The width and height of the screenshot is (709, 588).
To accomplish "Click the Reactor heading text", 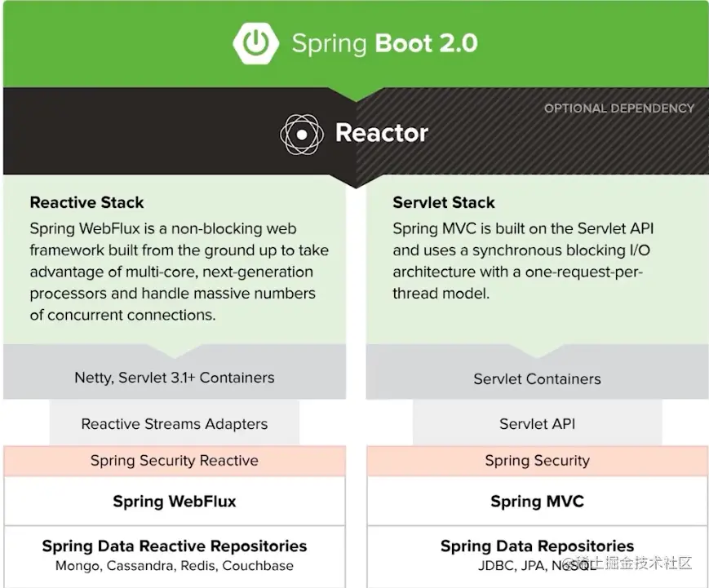I will (x=381, y=133).
